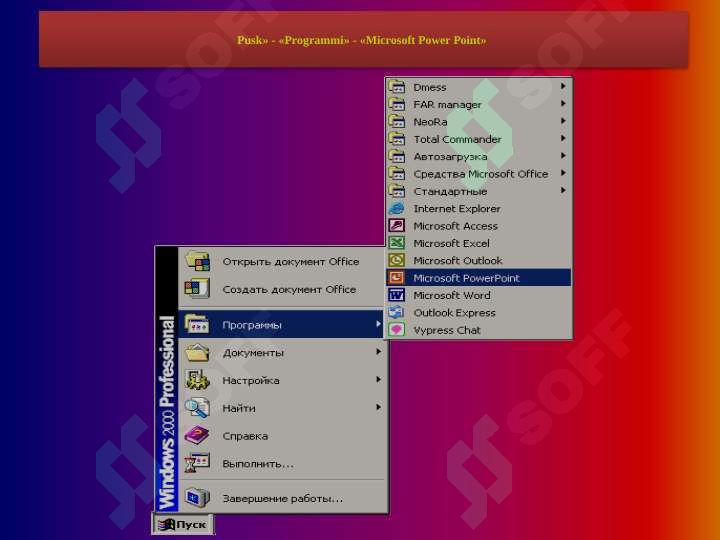Choose Internet Explorer menu entry

pyautogui.click(x=478, y=208)
